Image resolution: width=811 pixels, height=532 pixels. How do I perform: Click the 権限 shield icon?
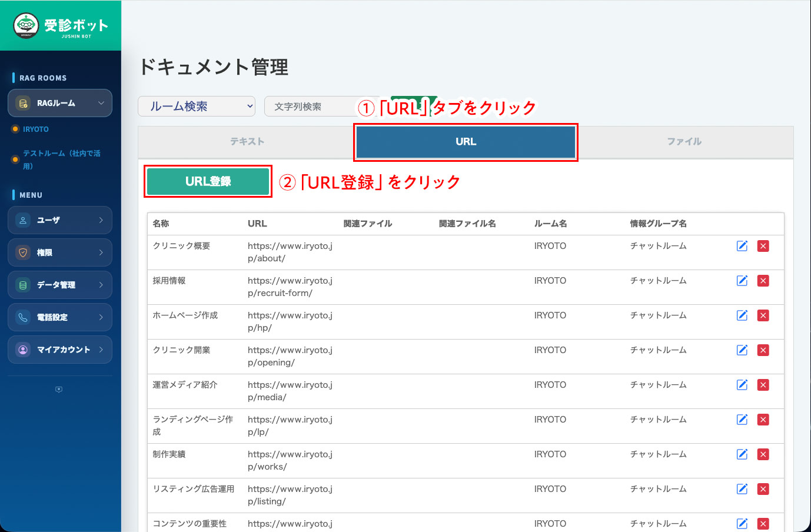coord(23,252)
